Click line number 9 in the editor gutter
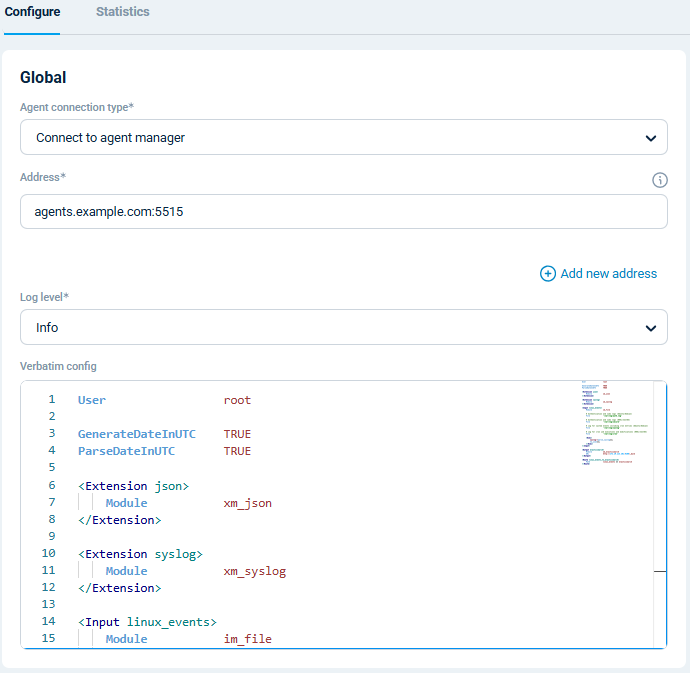The height and width of the screenshot is (673, 690). pyautogui.click(x=52, y=536)
